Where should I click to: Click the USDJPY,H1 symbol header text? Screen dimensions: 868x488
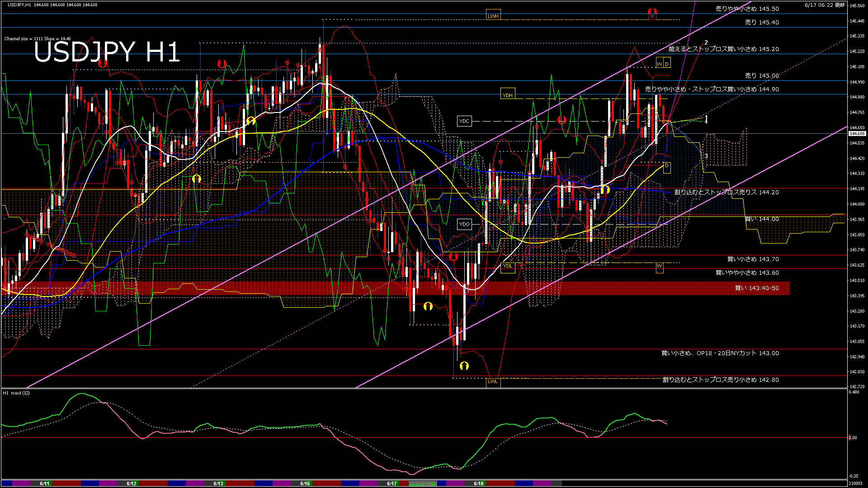tap(20, 5)
